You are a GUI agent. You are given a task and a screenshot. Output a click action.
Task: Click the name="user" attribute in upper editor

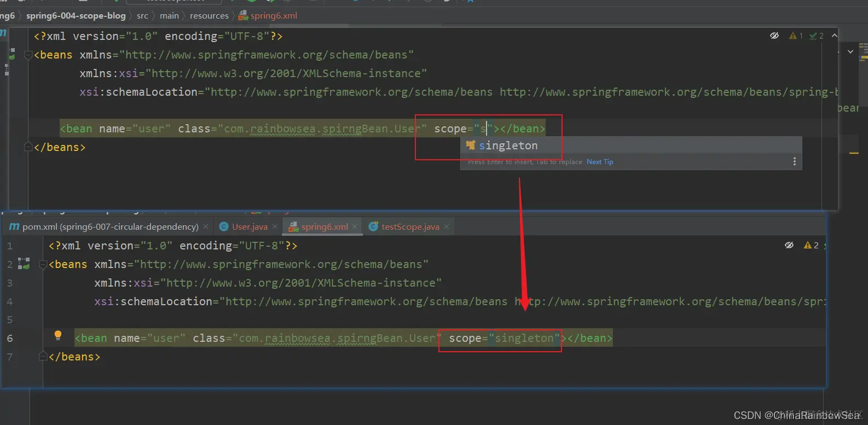(x=135, y=129)
